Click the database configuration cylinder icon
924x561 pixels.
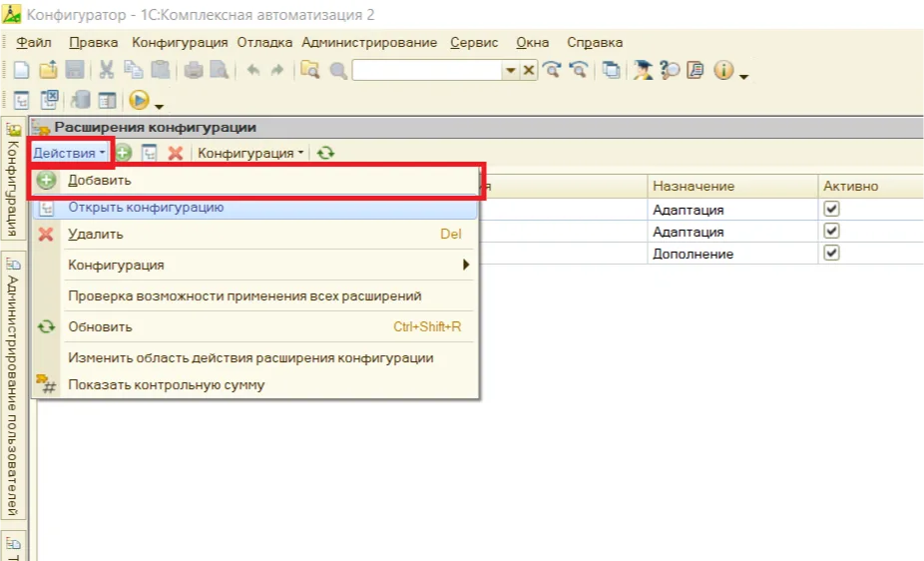[81, 100]
